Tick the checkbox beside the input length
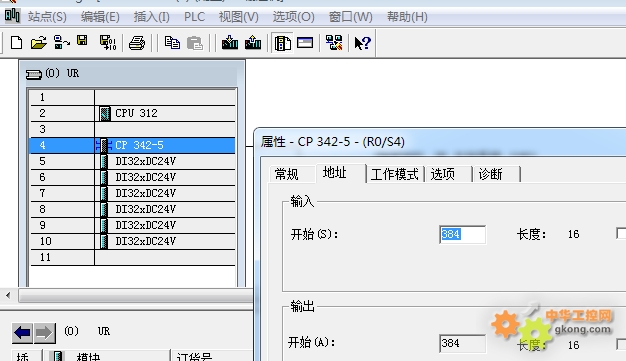Image resolution: width=626 pixels, height=361 pixels. (x=621, y=233)
